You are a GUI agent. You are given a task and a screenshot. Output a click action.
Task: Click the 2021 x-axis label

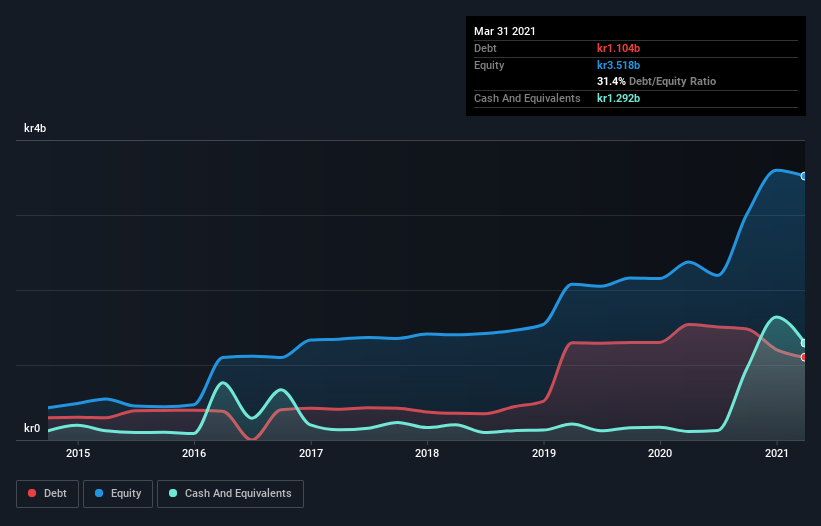(x=776, y=453)
